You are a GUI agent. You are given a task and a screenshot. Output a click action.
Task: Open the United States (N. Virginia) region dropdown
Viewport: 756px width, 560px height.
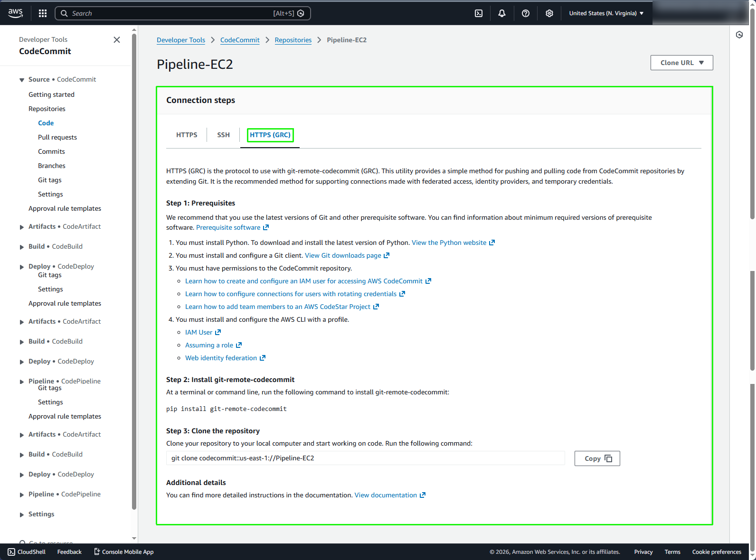tap(606, 13)
